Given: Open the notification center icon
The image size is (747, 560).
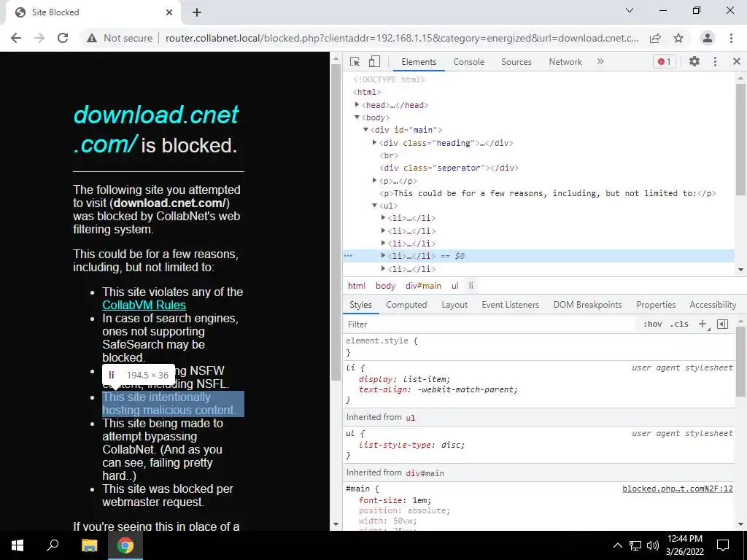Looking at the screenshot, I should point(723,545).
